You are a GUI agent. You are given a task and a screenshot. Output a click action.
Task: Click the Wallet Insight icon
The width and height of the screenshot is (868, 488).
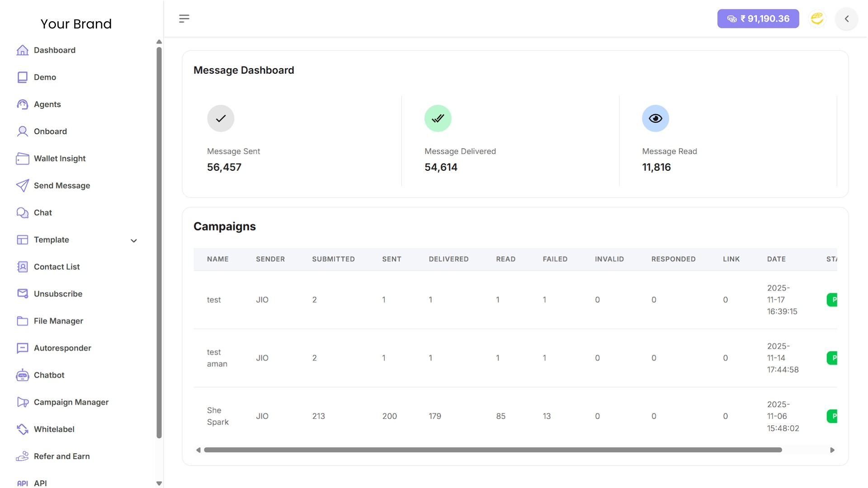click(x=22, y=159)
